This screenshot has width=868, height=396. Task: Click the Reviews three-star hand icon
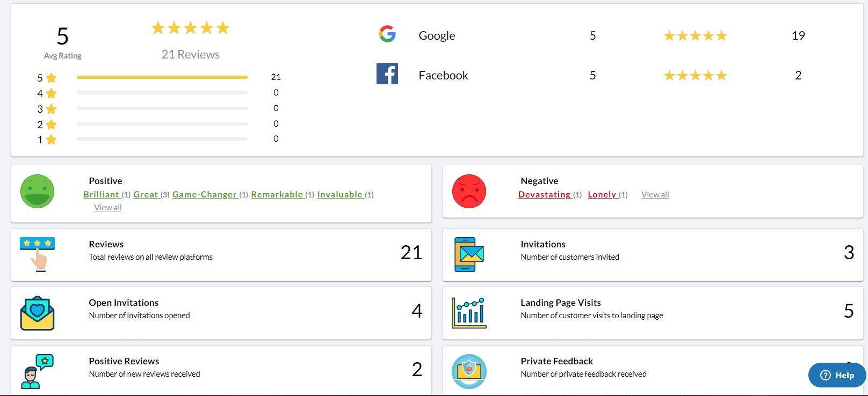tap(37, 254)
